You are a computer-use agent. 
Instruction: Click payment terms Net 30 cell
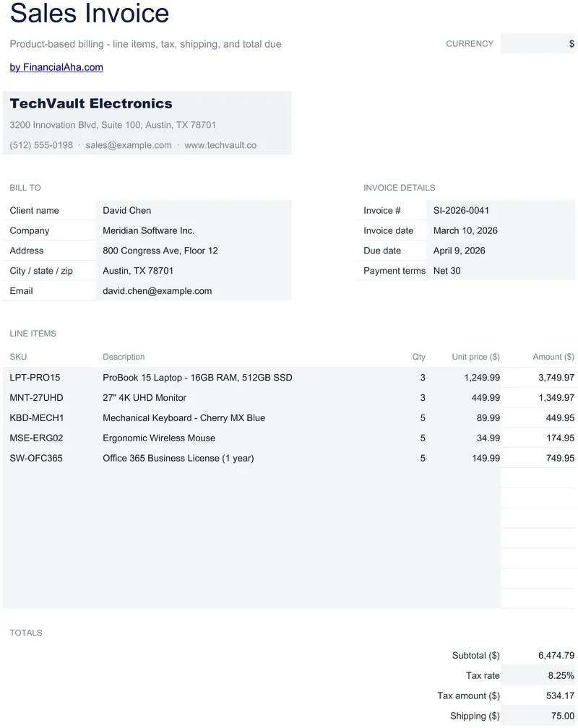pos(501,271)
